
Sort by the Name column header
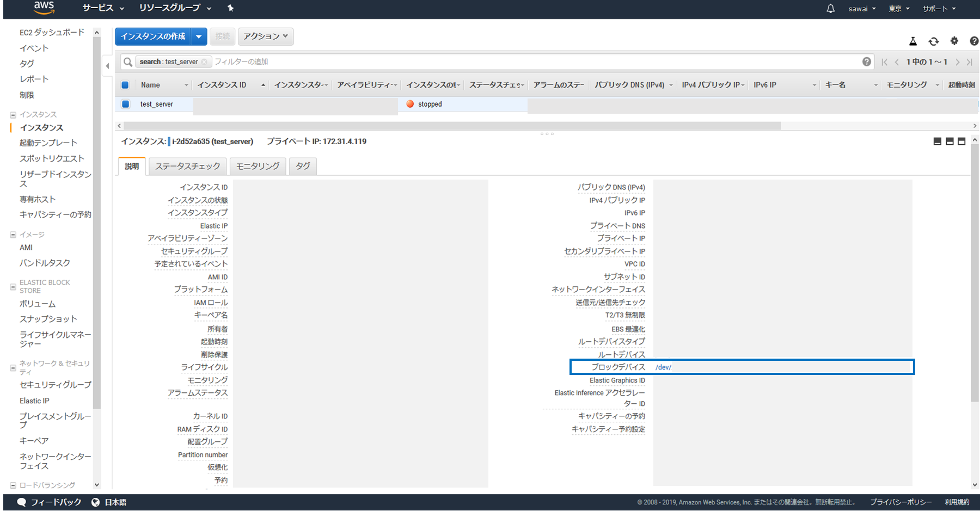point(150,85)
